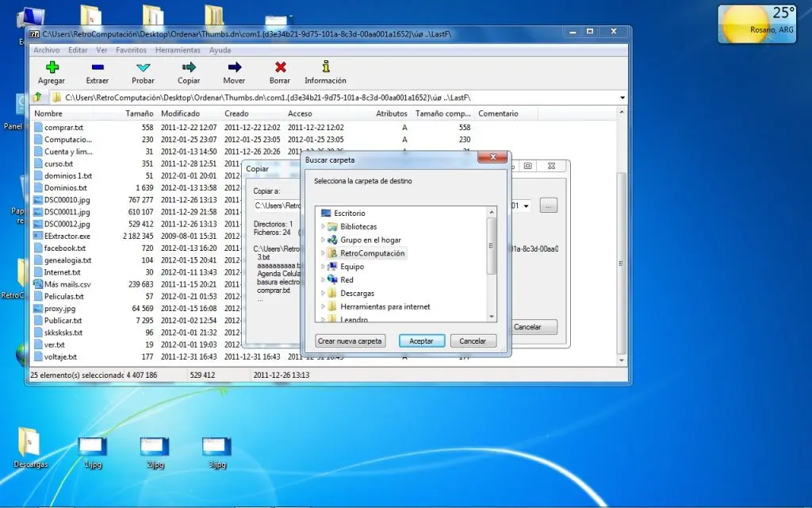Click the weather gadget showing Rosario
Image resolution: width=812 pixels, height=508 pixels.
pos(756,24)
